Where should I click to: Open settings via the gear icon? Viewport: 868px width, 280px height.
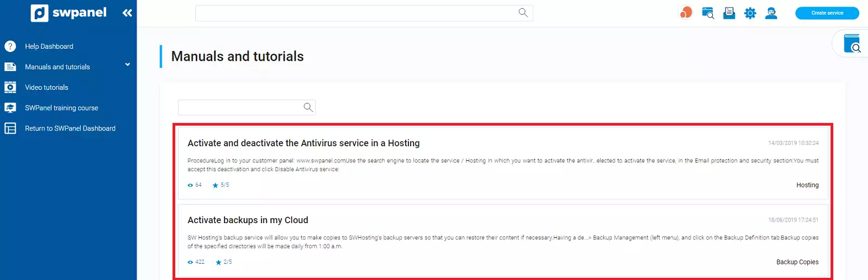pyautogui.click(x=750, y=13)
